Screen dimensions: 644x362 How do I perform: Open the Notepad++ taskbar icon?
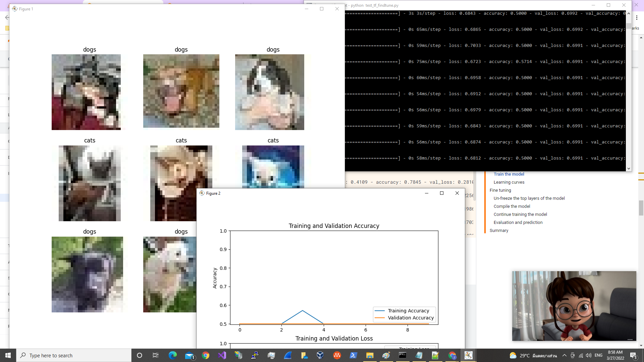coord(435,355)
